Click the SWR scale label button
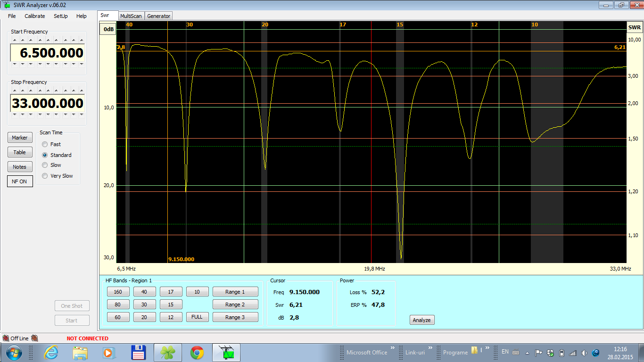Screen dimensions: 644x362 point(635,27)
